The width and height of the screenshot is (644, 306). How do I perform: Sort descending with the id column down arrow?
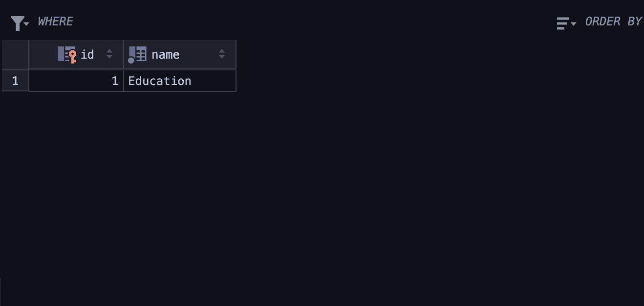[109, 58]
